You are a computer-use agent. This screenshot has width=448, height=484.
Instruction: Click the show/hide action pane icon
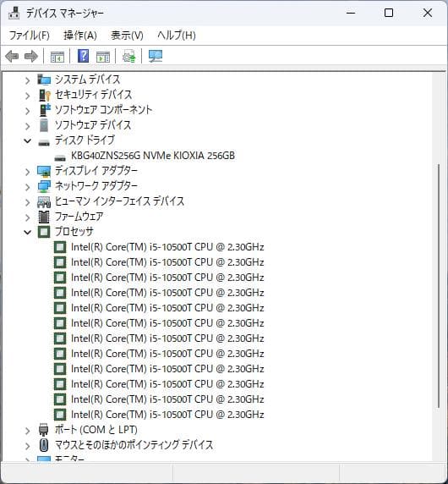[x=103, y=57]
